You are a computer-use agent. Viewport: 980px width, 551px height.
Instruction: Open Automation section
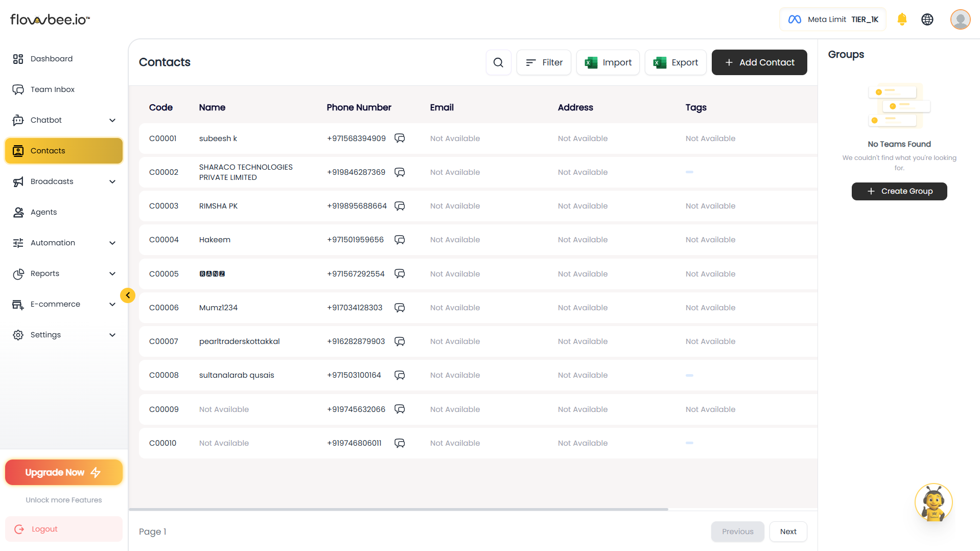(x=64, y=243)
